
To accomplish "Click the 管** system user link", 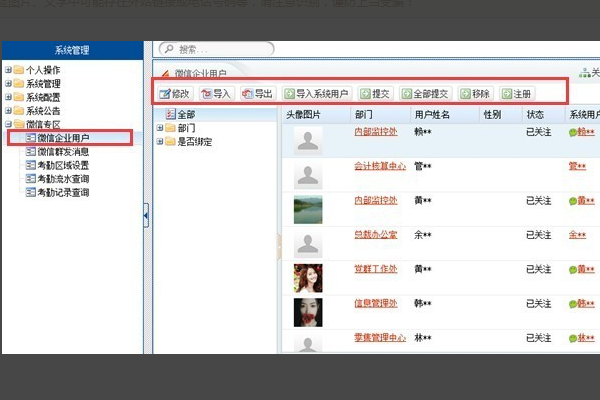I will coord(577,166).
